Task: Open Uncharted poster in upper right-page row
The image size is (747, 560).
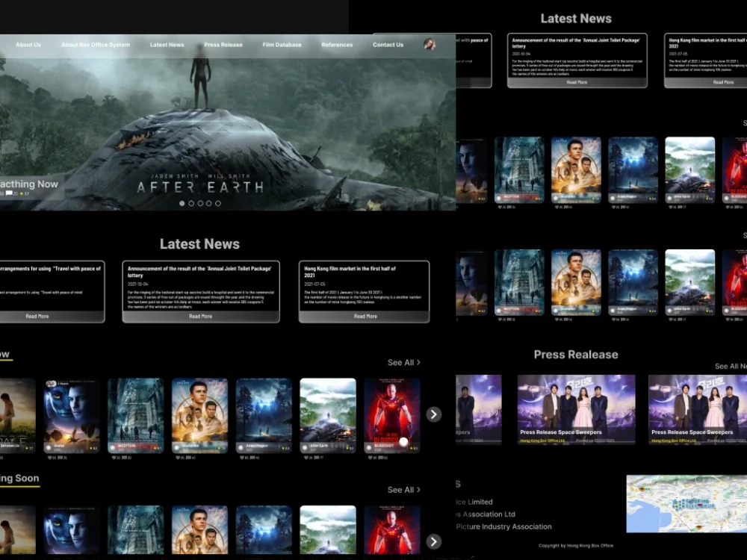Action: [x=576, y=170]
